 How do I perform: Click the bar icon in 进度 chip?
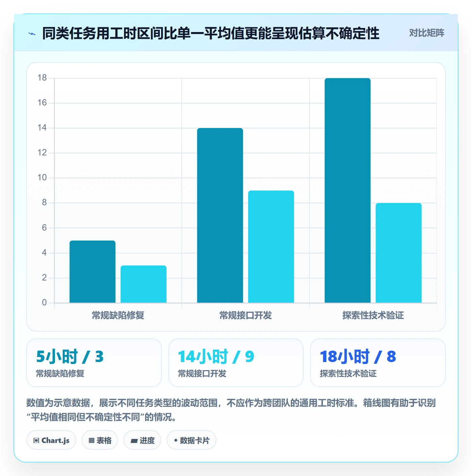(x=134, y=441)
